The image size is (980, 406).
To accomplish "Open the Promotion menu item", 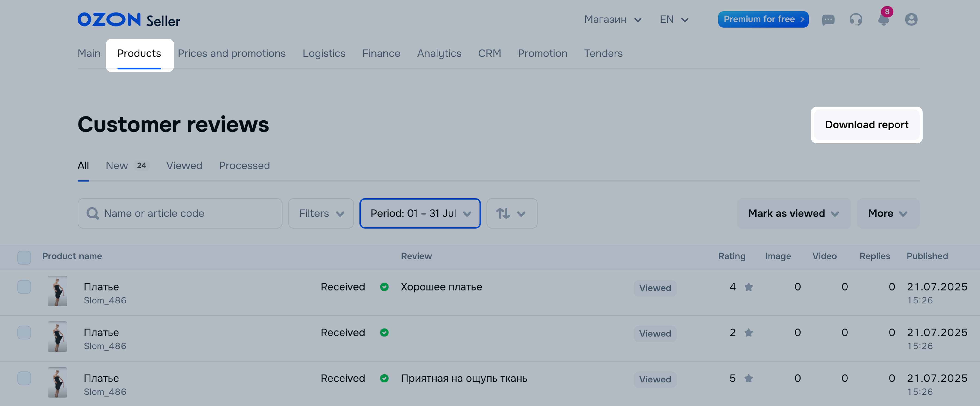I will [543, 53].
